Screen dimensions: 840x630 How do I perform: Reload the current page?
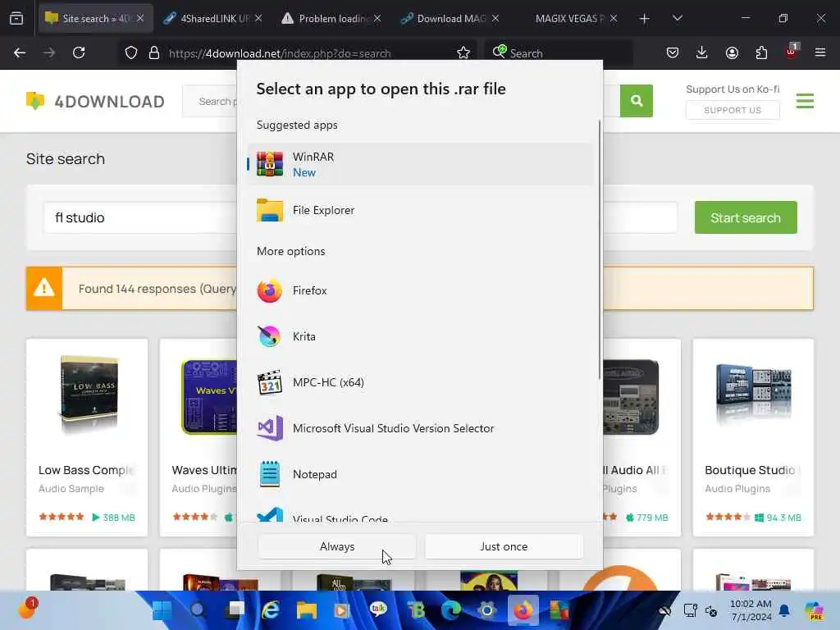point(79,52)
